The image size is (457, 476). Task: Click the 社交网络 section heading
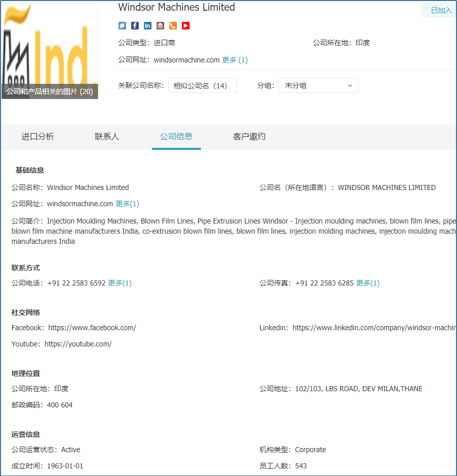pyautogui.click(x=25, y=312)
